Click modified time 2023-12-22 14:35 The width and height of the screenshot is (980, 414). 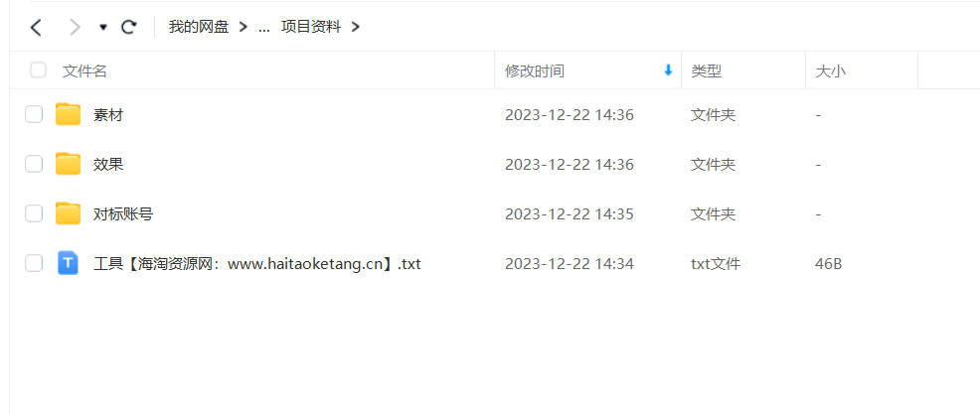(x=570, y=214)
